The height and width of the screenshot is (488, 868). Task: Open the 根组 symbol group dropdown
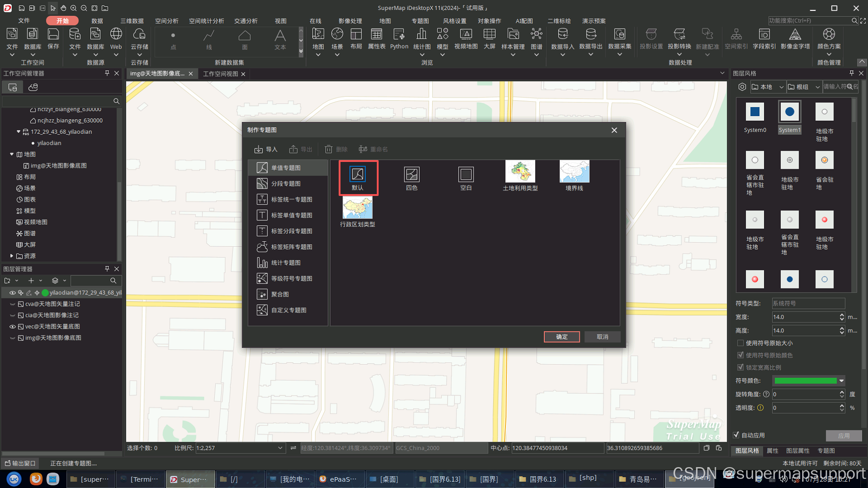(x=804, y=87)
